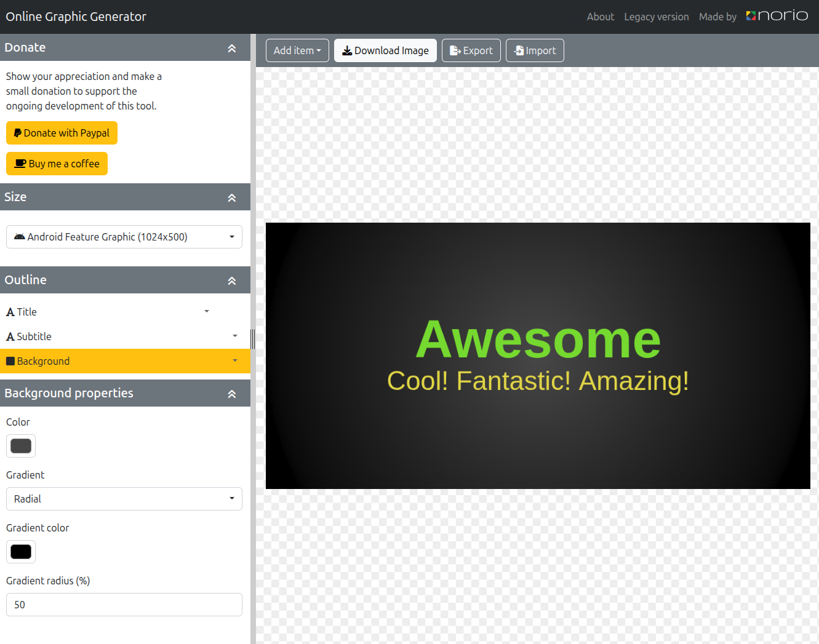The image size is (819, 644).
Task: Click the Export button
Action: (x=471, y=50)
